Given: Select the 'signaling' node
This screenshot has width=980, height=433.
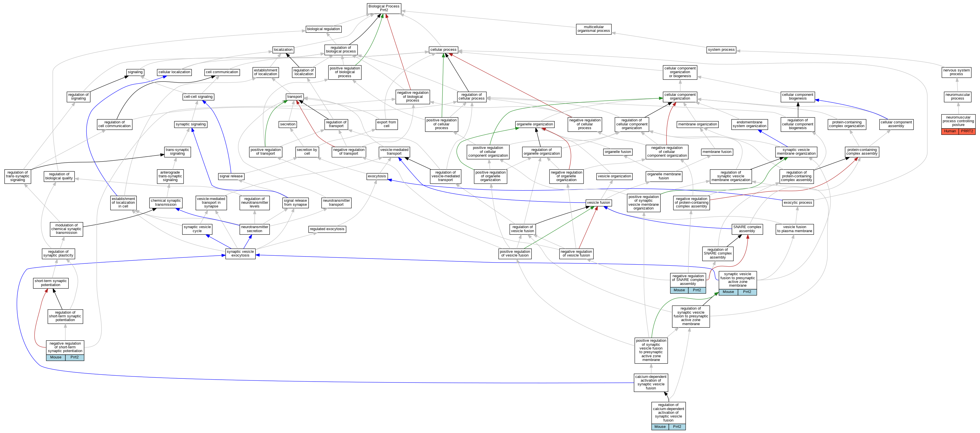Looking at the screenshot, I should pyautogui.click(x=135, y=72).
